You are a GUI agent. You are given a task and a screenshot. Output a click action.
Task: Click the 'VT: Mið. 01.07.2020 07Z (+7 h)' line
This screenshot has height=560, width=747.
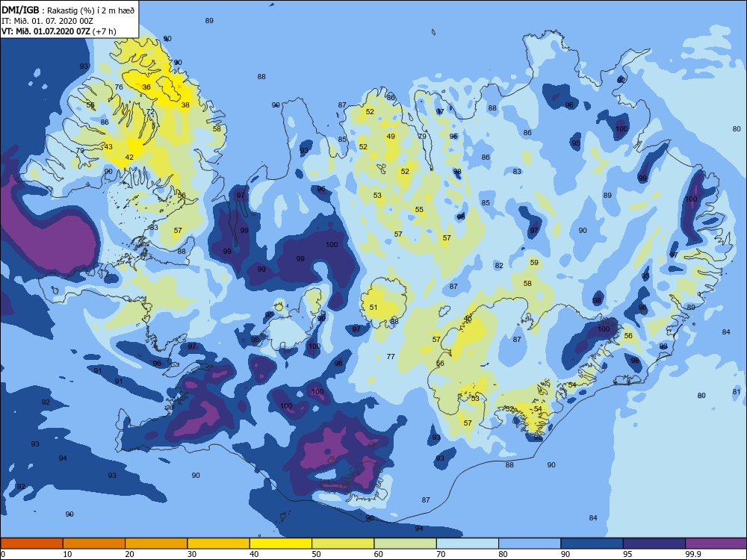[58, 31]
